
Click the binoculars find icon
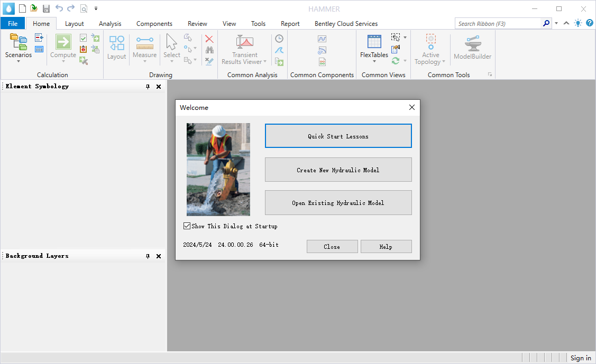(209, 50)
